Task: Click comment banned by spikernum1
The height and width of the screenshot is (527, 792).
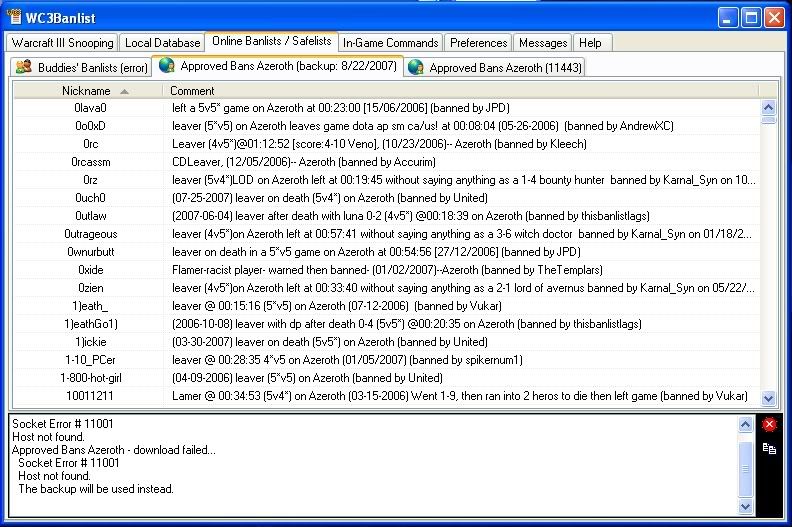Action: 347,360
